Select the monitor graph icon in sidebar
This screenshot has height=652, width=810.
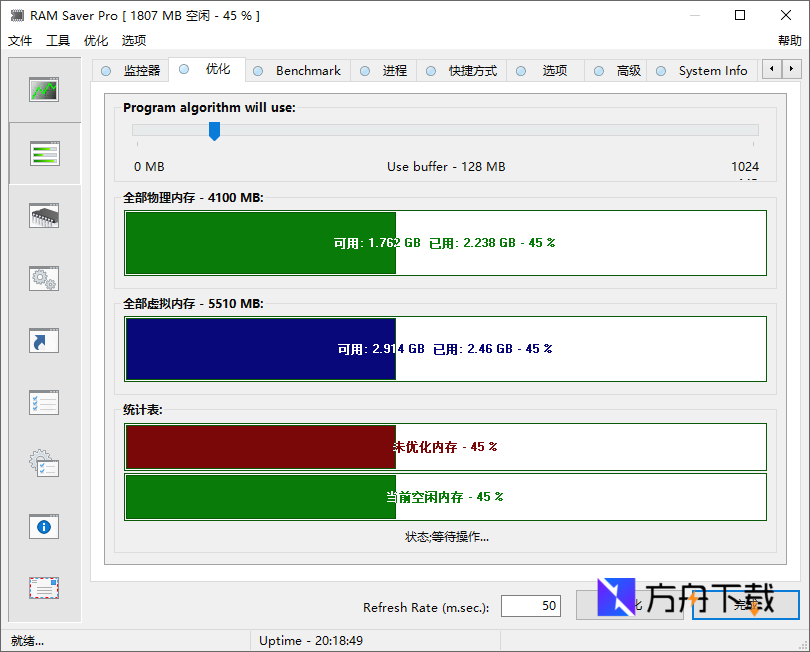[x=43, y=89]
